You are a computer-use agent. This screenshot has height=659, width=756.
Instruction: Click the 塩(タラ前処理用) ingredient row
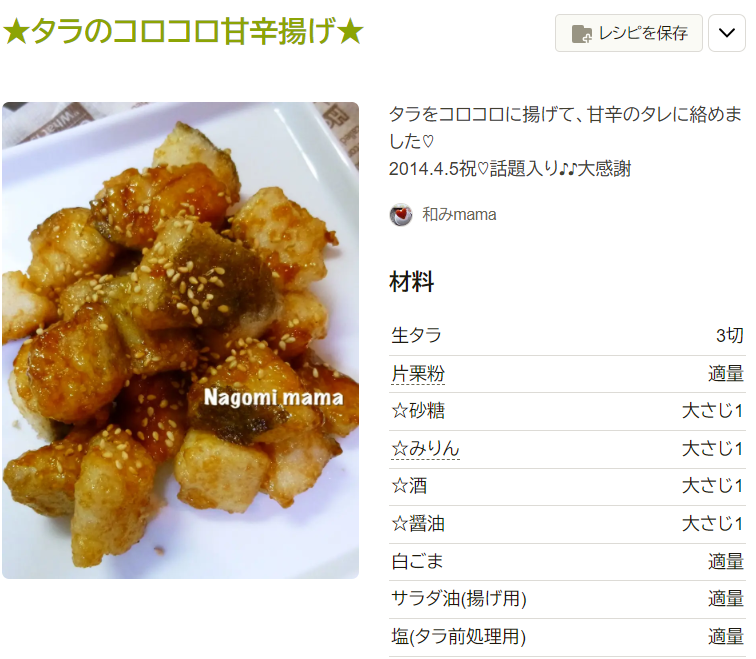click(567, 636)
